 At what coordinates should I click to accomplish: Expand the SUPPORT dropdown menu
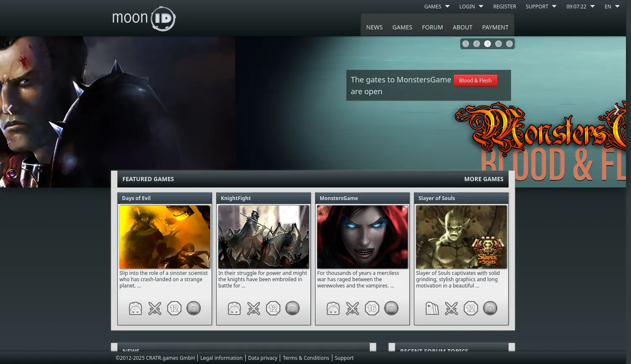pos(541,6)
